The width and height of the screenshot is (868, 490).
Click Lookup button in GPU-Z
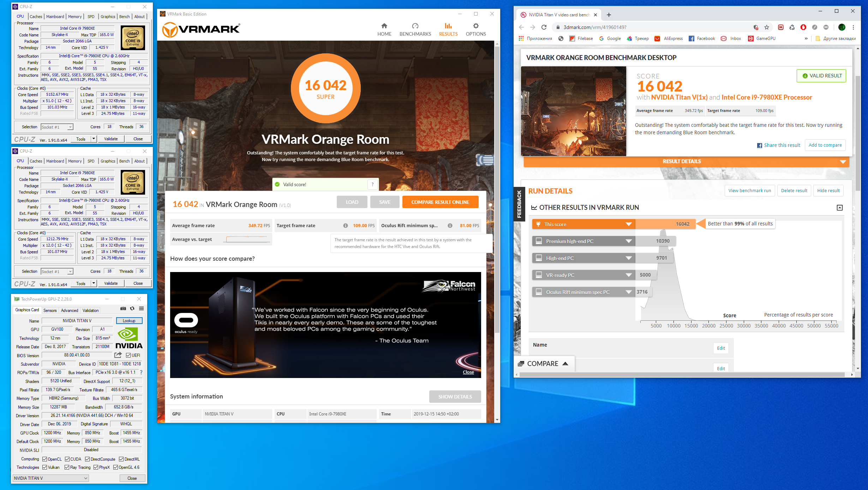click(x=129, y=321)
